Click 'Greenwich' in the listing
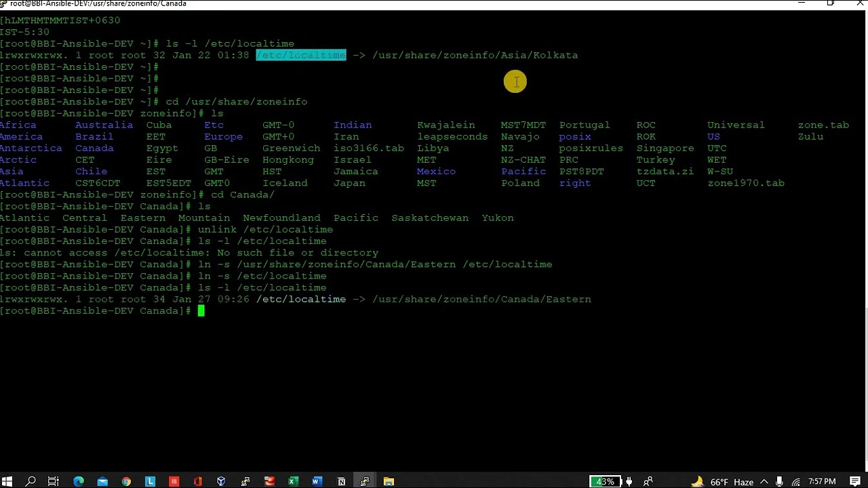Image resolution: width=868 pixels, height=488 pixels. point(291,148)
